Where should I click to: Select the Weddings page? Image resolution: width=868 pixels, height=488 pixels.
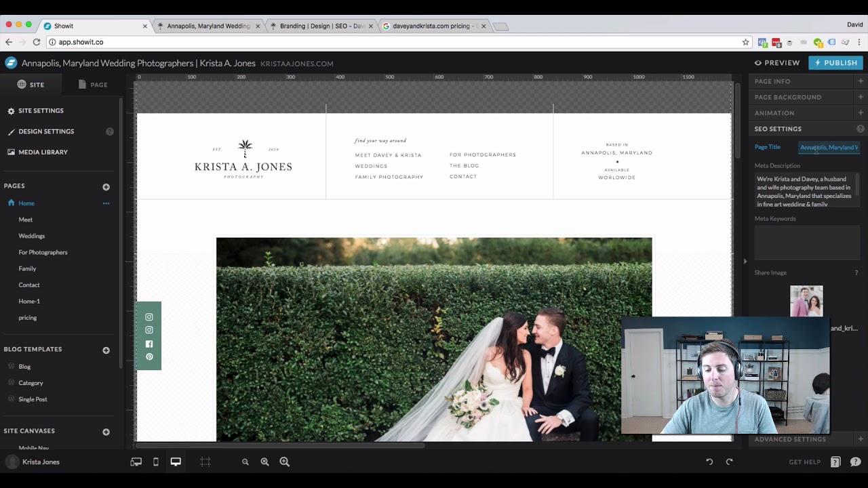[x=32, y=236]
